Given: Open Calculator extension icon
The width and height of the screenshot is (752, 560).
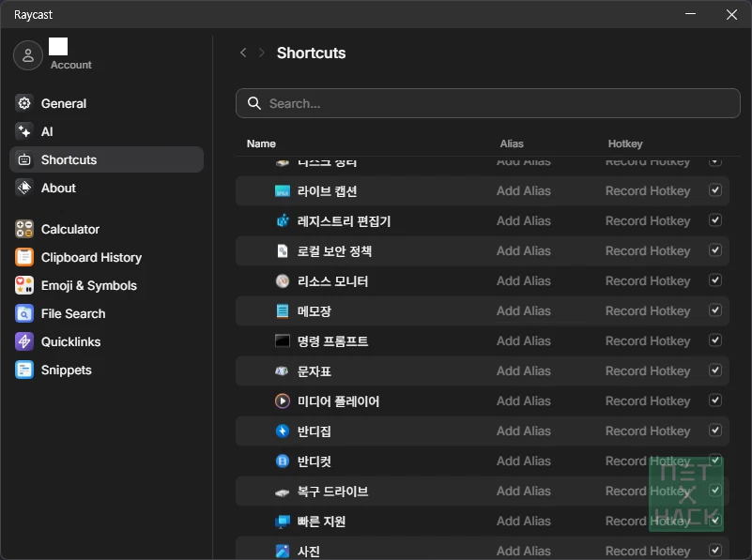Looking at the screenshot, I should [x=24, y=229].
